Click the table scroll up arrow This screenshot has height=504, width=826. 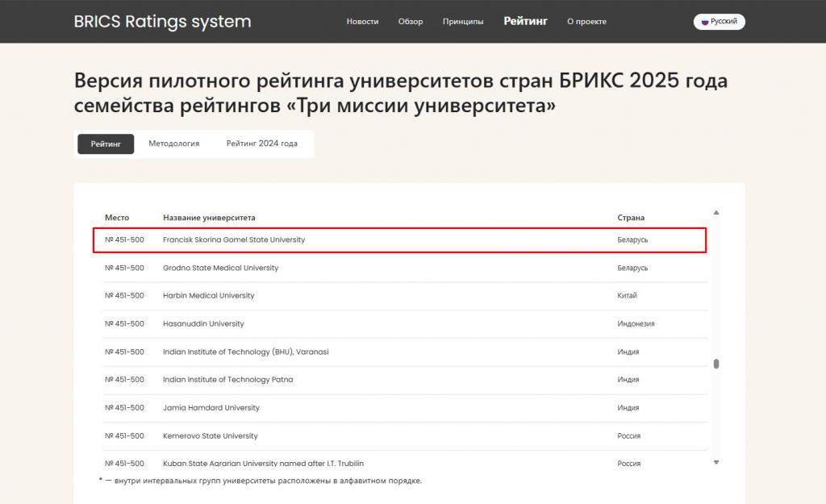(715, 213)
